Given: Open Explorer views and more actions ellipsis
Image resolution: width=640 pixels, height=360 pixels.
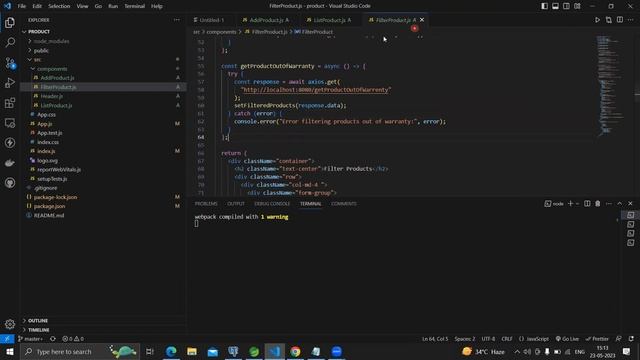Looking at the screenshot, I should (x=176, y=20).
